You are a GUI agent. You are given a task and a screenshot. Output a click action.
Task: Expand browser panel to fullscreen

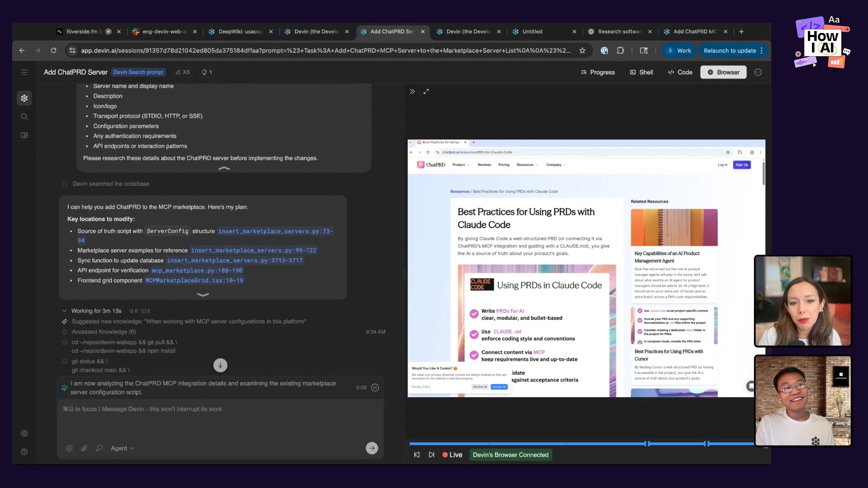pos(426,91)
